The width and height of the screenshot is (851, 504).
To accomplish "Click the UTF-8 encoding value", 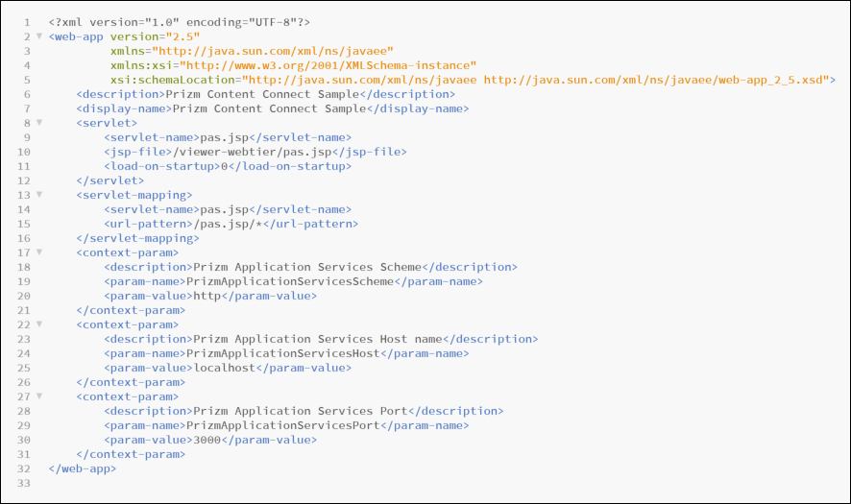I will 279,22.
